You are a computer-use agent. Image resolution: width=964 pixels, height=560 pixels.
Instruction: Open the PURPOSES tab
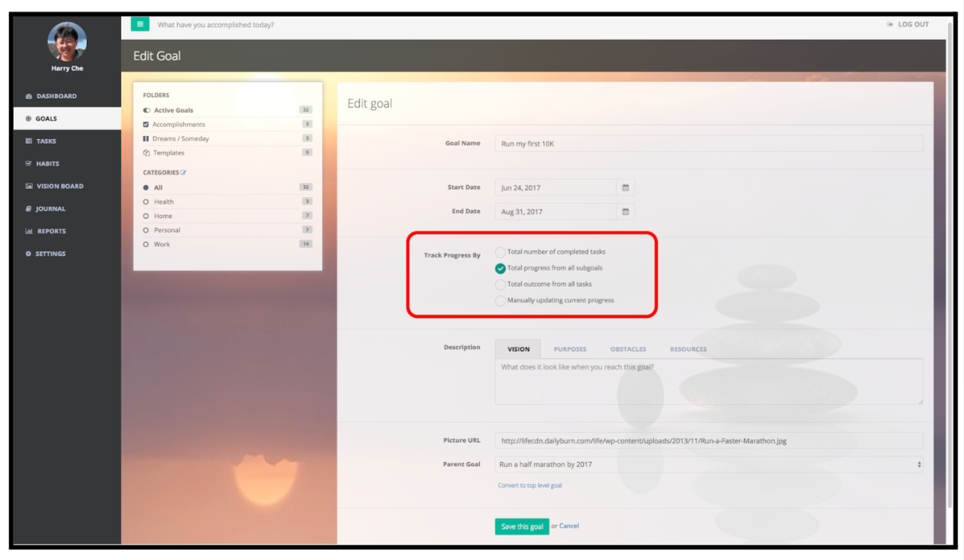[x=570, y=349]
